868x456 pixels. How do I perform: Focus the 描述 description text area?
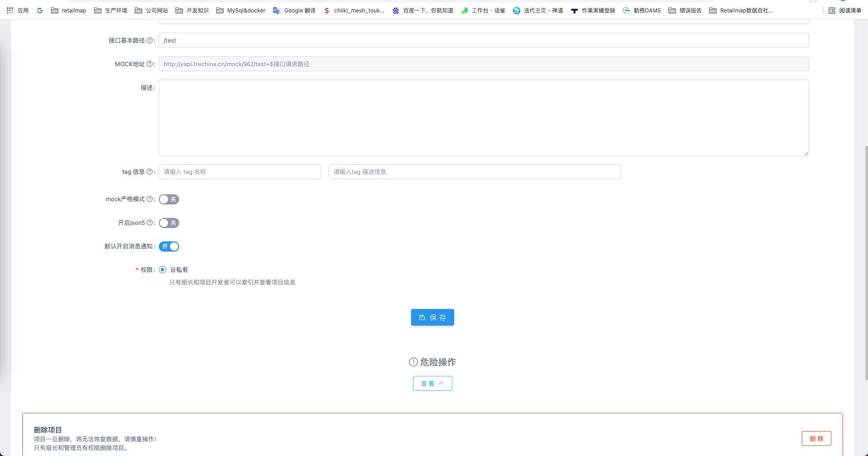coord(483,118)
